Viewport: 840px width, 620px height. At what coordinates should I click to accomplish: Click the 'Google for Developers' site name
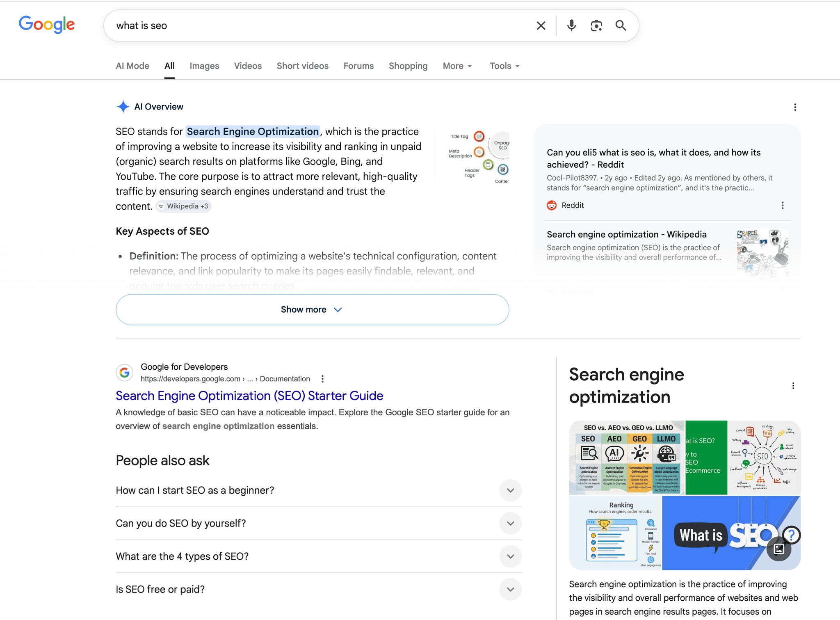[184, 367]
